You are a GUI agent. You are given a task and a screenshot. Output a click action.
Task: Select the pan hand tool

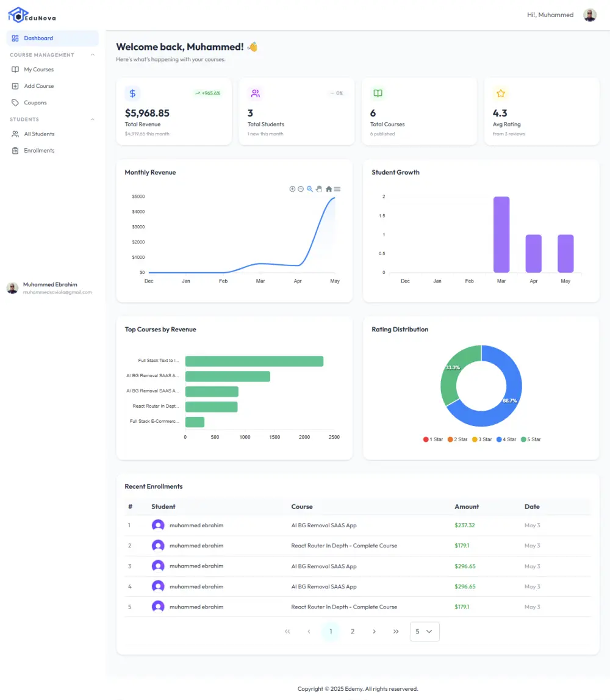pos(319,189)
